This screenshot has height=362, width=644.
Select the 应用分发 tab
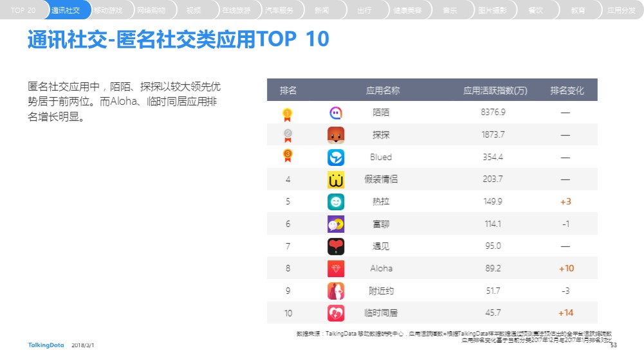click(621, 10)
